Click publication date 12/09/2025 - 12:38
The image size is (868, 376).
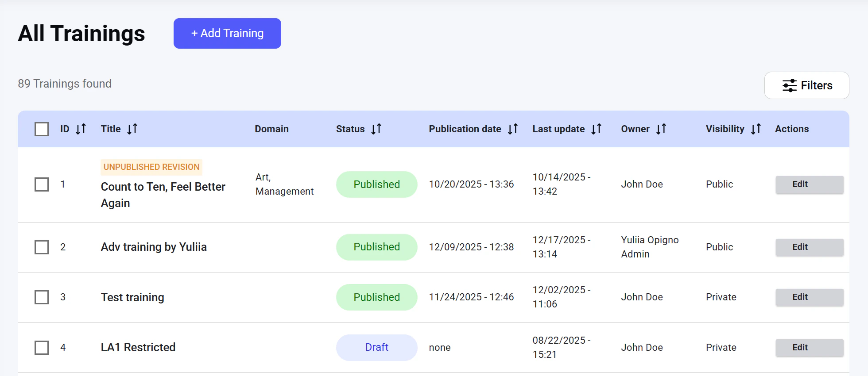pyautogui.click(x=471, y=247)
